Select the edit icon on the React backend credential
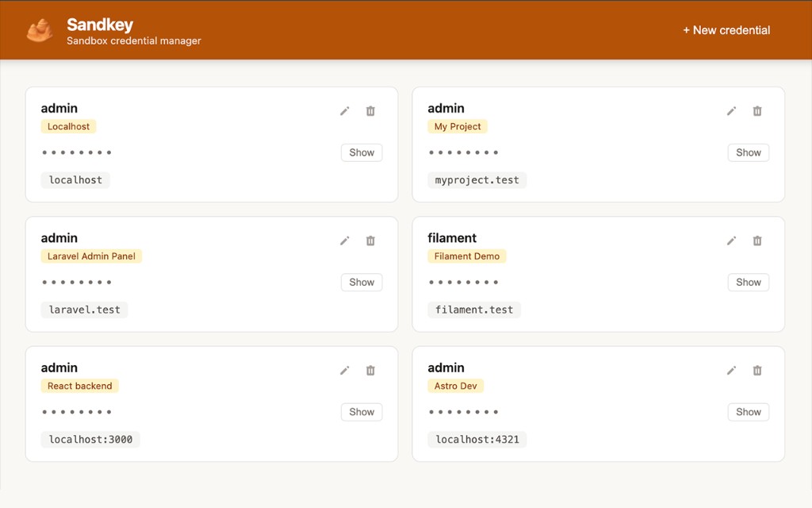This screenshot has width=812, height=508. [344, 371]
